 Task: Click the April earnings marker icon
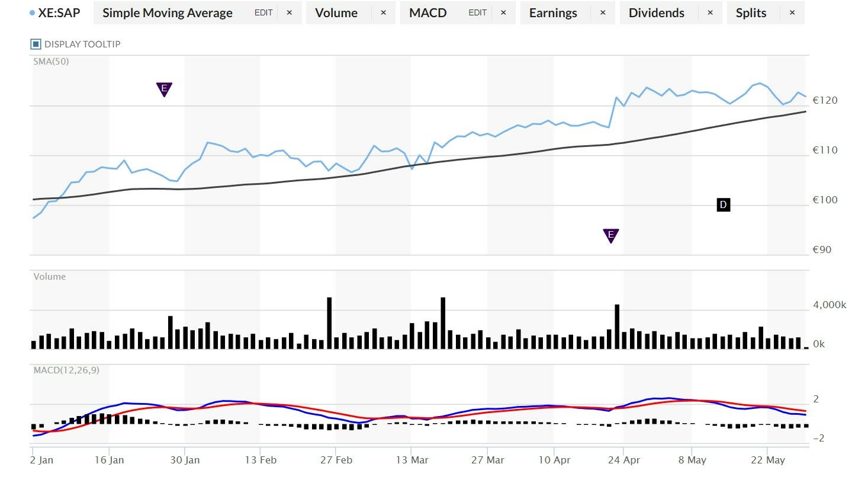610,235
